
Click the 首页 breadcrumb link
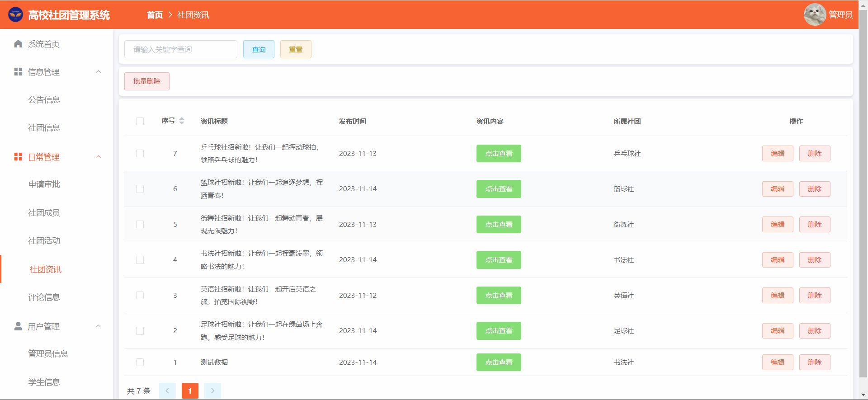pyautogui.click(x=155, y=15)
